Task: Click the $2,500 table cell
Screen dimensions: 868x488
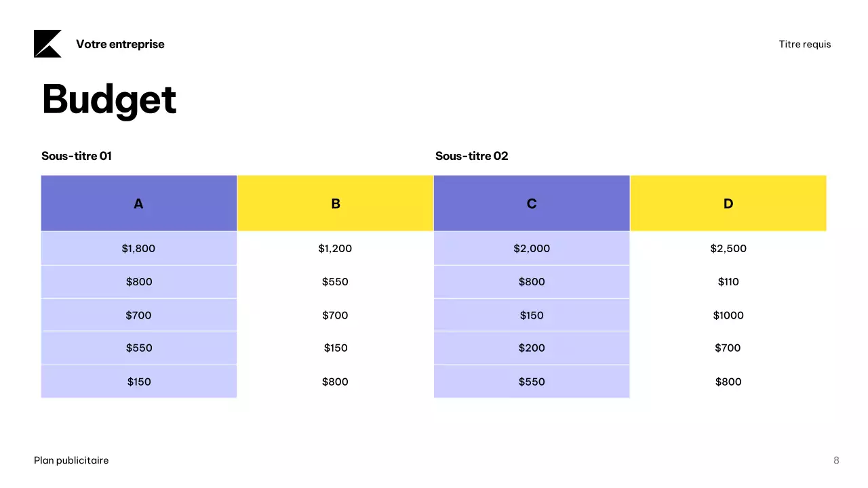Action: click(x=728, y=249)
